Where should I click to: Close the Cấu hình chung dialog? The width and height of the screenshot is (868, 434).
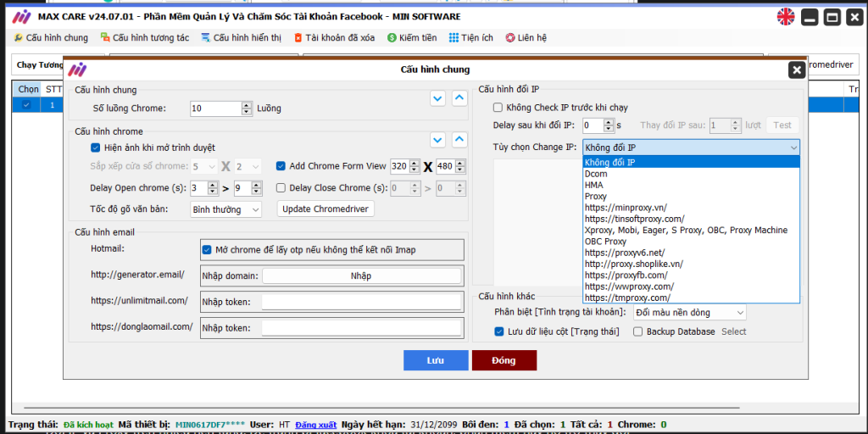797,70
